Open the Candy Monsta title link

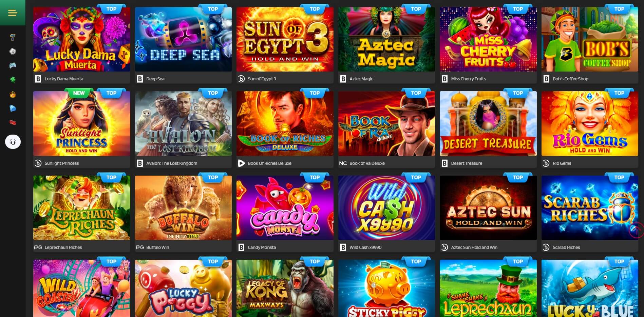coord(262,247)
